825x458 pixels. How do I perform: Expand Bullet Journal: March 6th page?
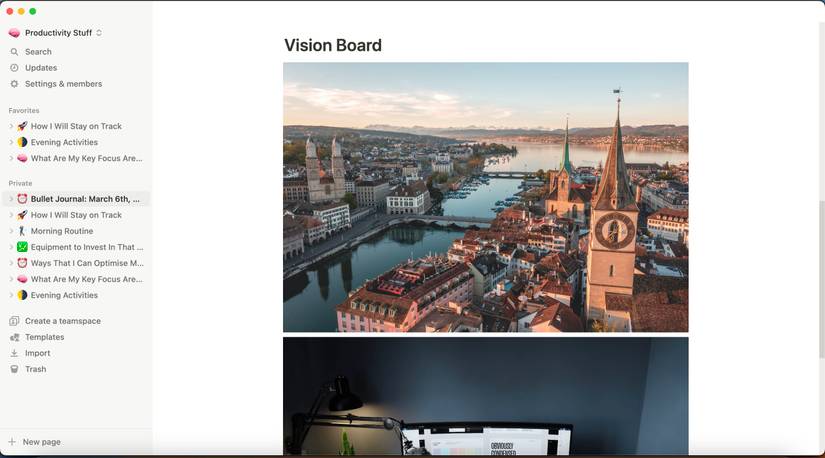click(11, 199)
